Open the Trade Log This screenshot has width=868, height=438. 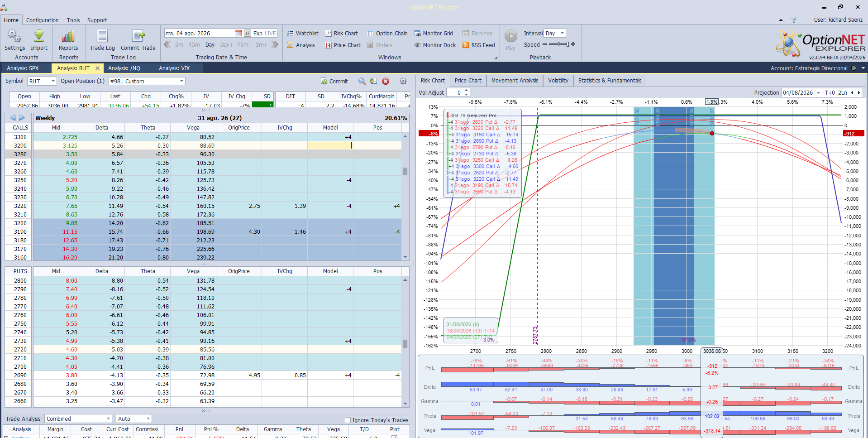tap(102, 40)
